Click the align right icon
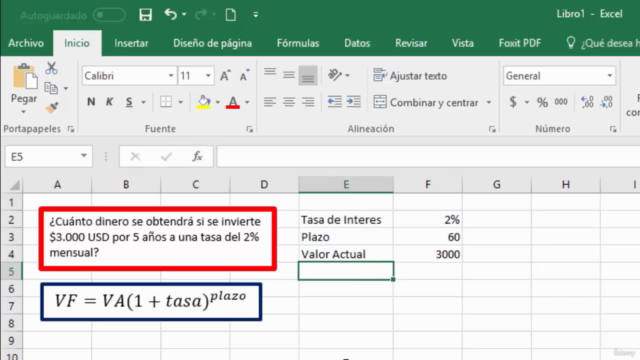640x360 pixels. pyautogui.click(x=308, y=102)
